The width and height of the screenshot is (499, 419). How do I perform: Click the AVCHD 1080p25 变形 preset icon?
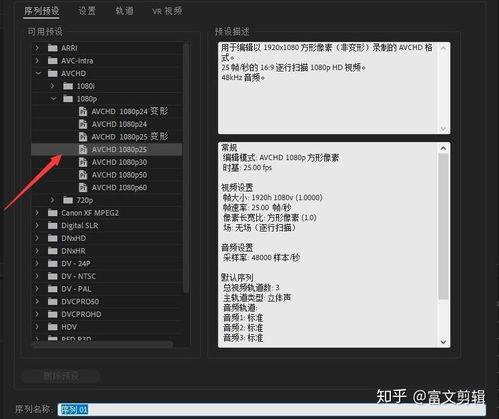pos(83,137)
